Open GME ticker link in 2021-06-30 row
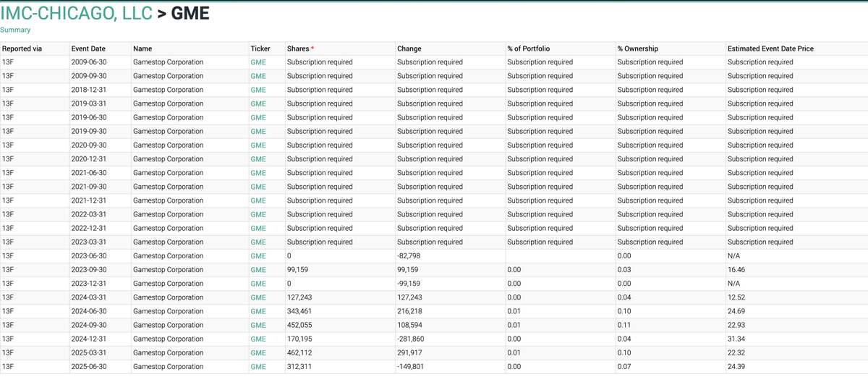The height and width of the screenshot is (377, 868). (258, 173)
